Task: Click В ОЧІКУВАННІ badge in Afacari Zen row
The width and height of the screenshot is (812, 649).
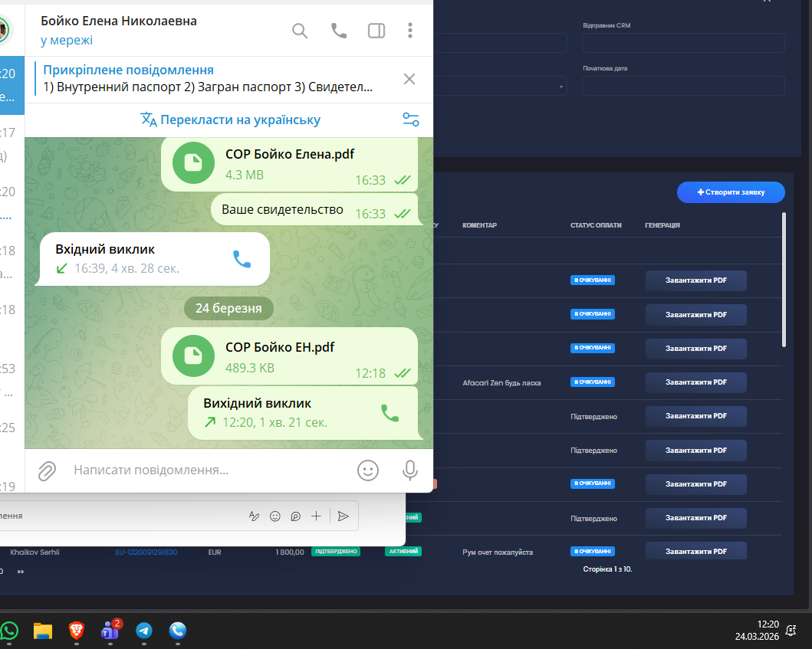Action: point(593,382)
